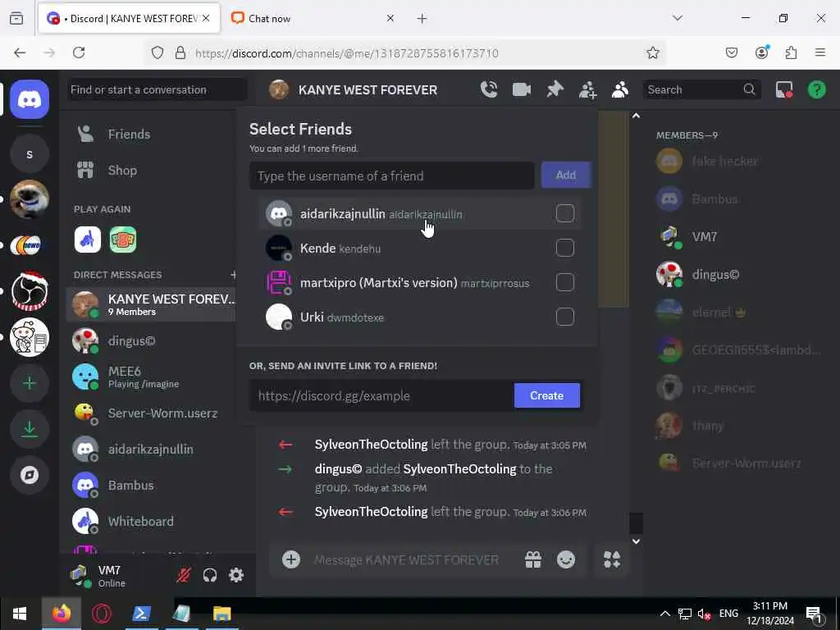840x630 pixels.
Task: Click the Download Apps icon
Action: 30,429
